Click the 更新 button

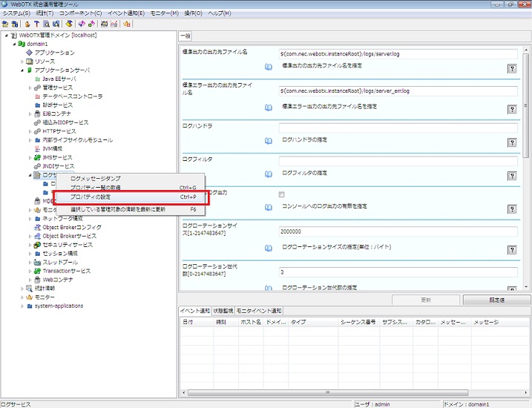tap(426, 300)
